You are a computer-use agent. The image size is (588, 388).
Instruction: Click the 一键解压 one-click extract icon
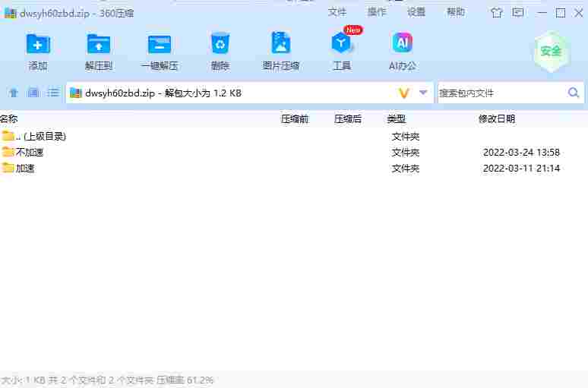[160, 45]
